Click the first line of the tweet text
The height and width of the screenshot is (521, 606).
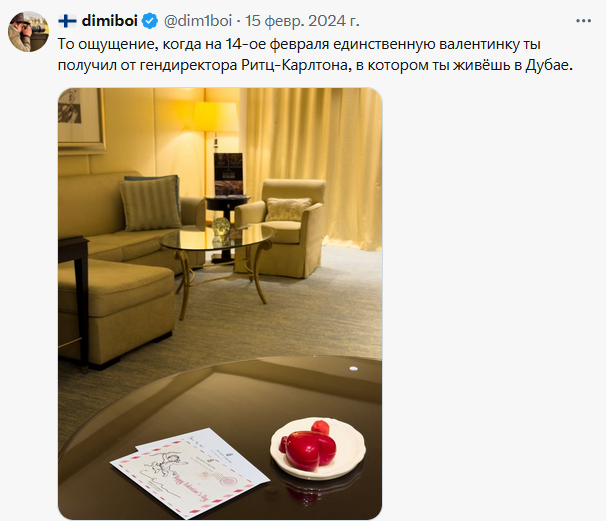click(299, 44)
